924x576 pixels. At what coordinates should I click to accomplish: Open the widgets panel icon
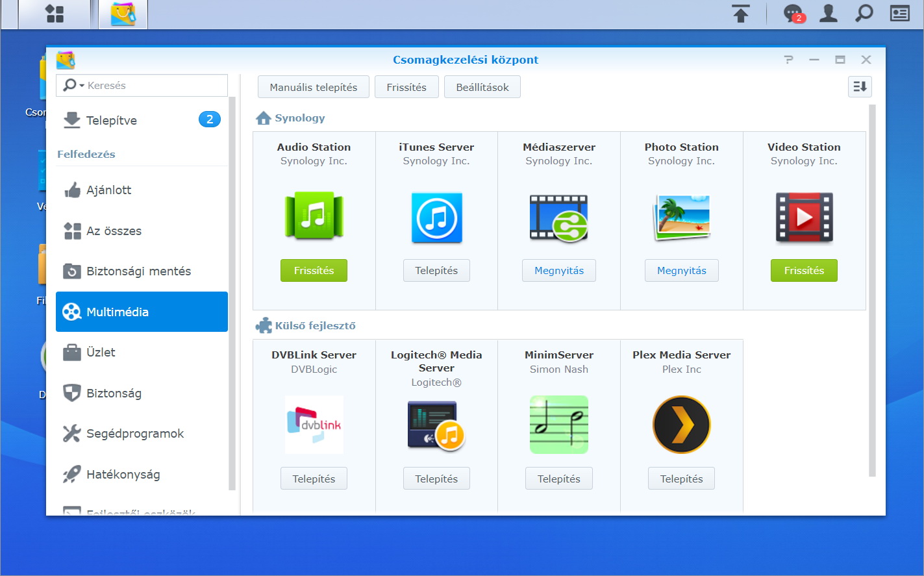coord(899,13)
